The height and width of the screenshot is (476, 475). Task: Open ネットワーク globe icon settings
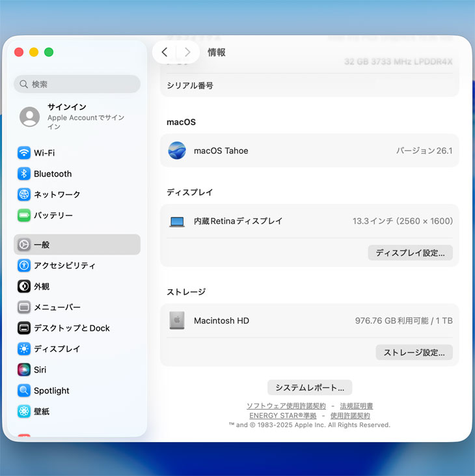(x=24, y=195)
